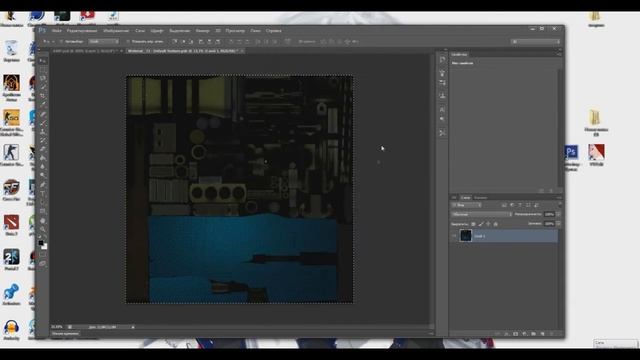The width and height of the screenshot is (640, 360).
Task: Select the Eyedropper tool
Action: click(x=43, y=104)
